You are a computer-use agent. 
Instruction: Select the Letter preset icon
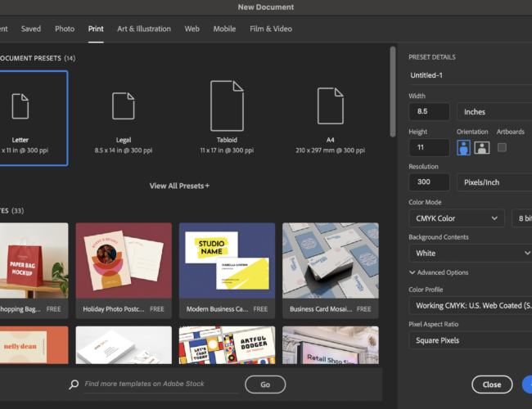(20, 106)
